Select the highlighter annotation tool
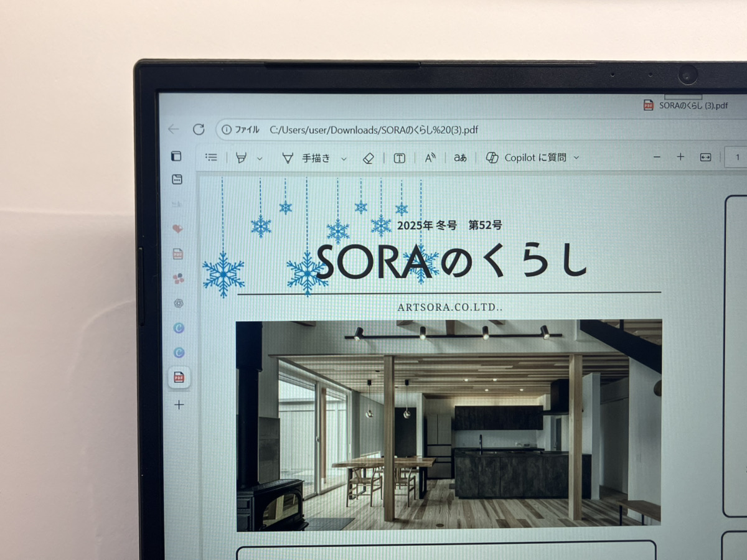747x560 pixels. point(242,157)
